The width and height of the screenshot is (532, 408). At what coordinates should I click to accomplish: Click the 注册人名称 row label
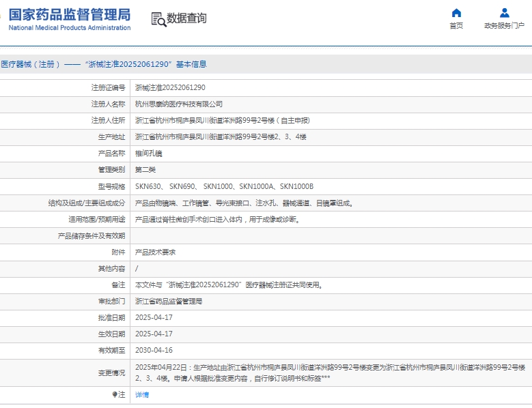[x=108, y=104]
